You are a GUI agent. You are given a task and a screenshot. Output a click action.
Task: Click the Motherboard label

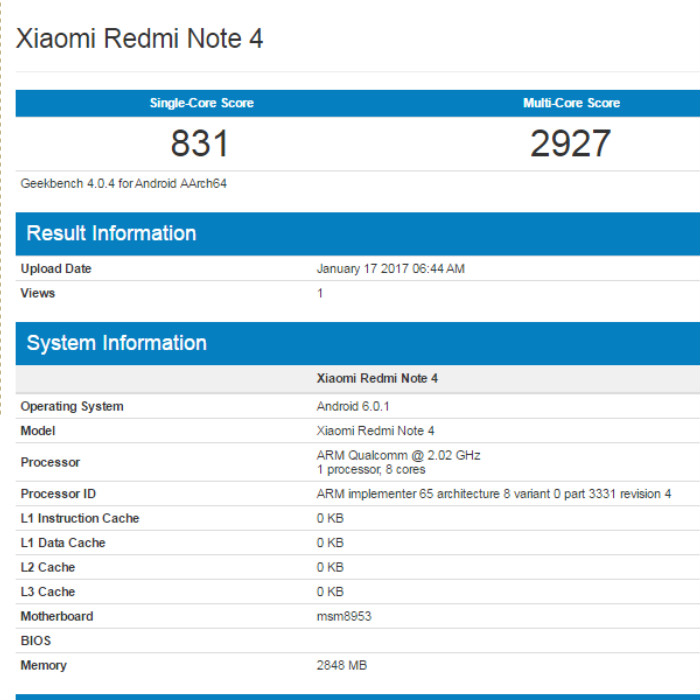(57, 617)
